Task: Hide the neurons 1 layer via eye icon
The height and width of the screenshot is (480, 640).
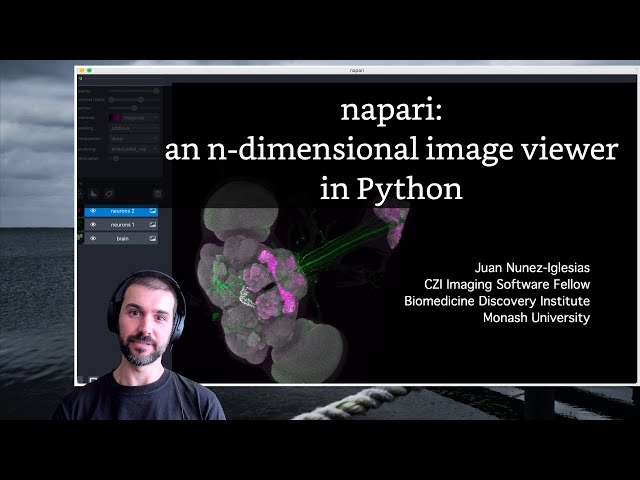Action: [x=93, y=224]
